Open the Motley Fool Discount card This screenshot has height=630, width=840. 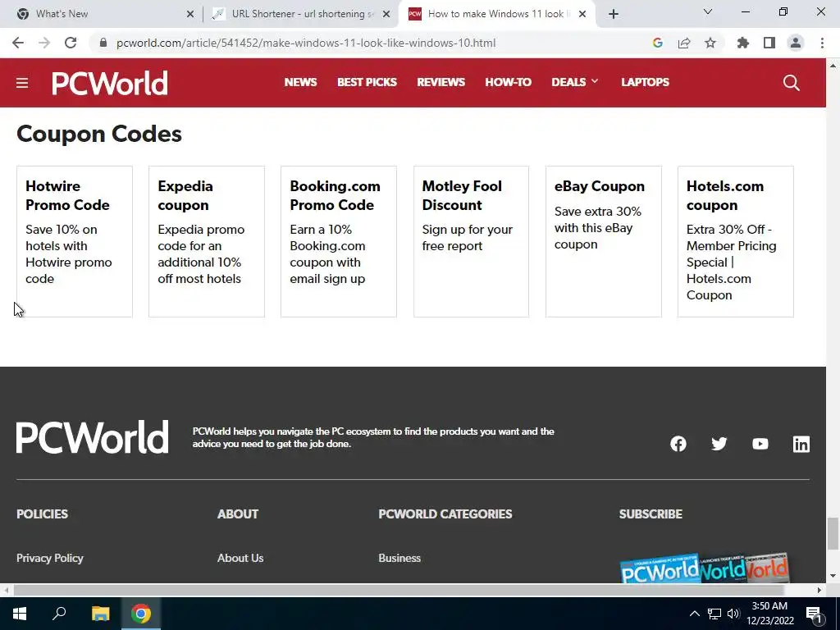point(471,242)
